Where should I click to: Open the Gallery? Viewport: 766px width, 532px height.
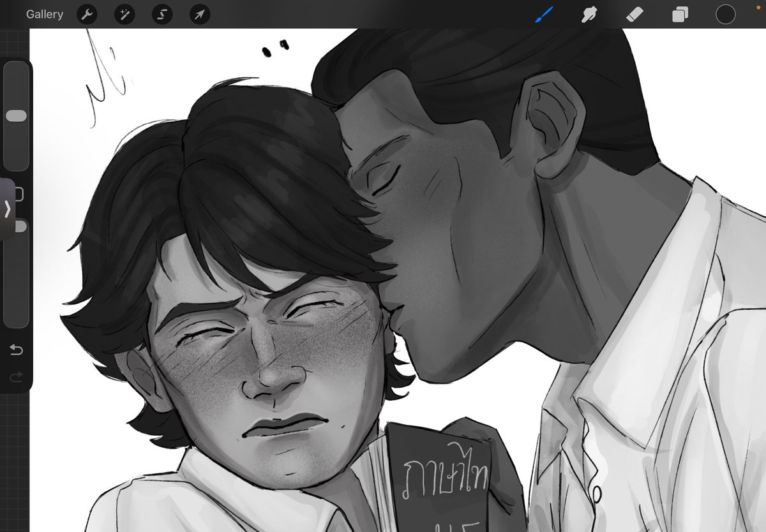[x=45, y=14]
